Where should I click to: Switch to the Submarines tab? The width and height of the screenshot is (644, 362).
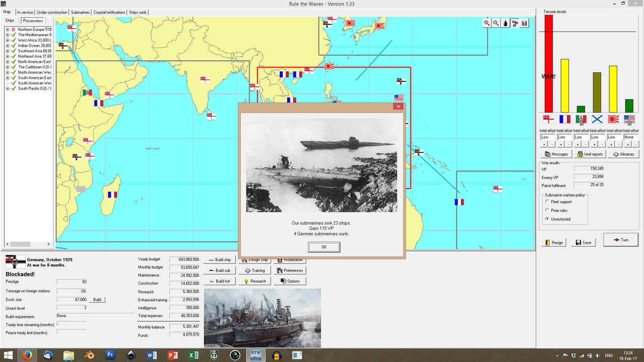[x=80, y=12]
